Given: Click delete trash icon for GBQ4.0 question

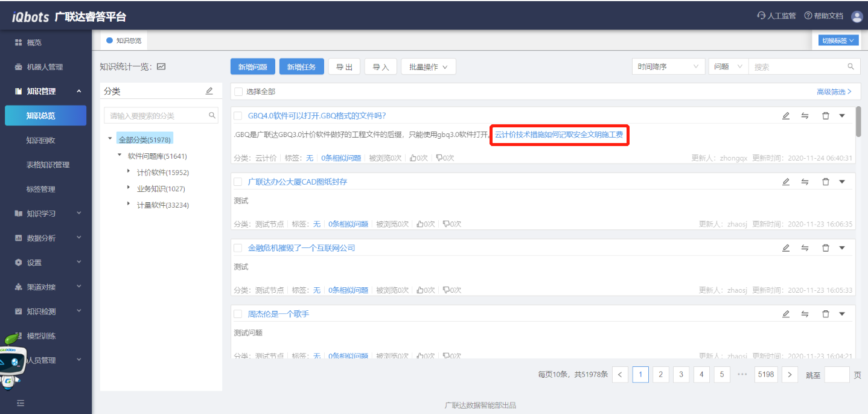Looking at the screenshot, I should (x=825, y=116).
